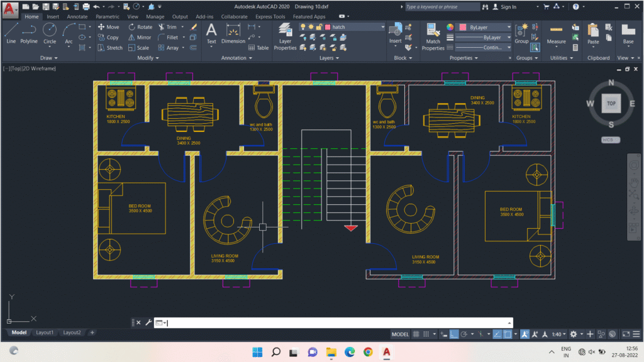Screen dimensions: 644x362
Task: Open File Explorer from taskbar
Action: click(x=331, y=352)
